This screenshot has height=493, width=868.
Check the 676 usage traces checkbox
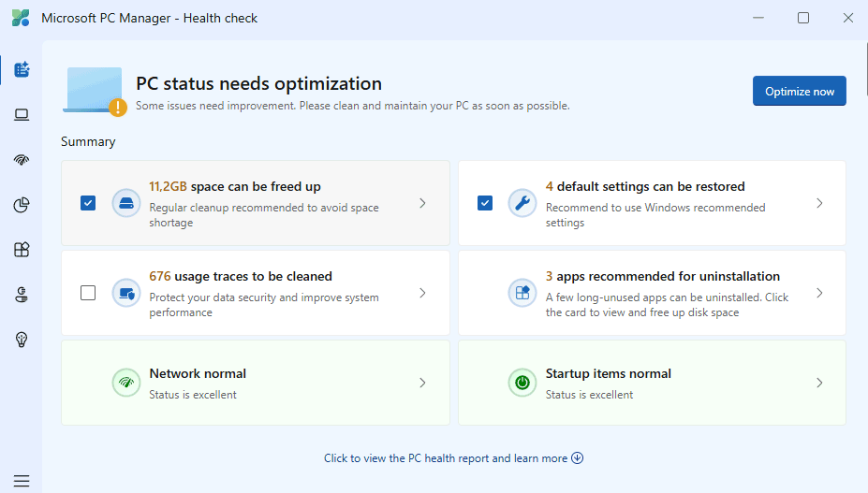pyautogui.click(x=88, y=293)
